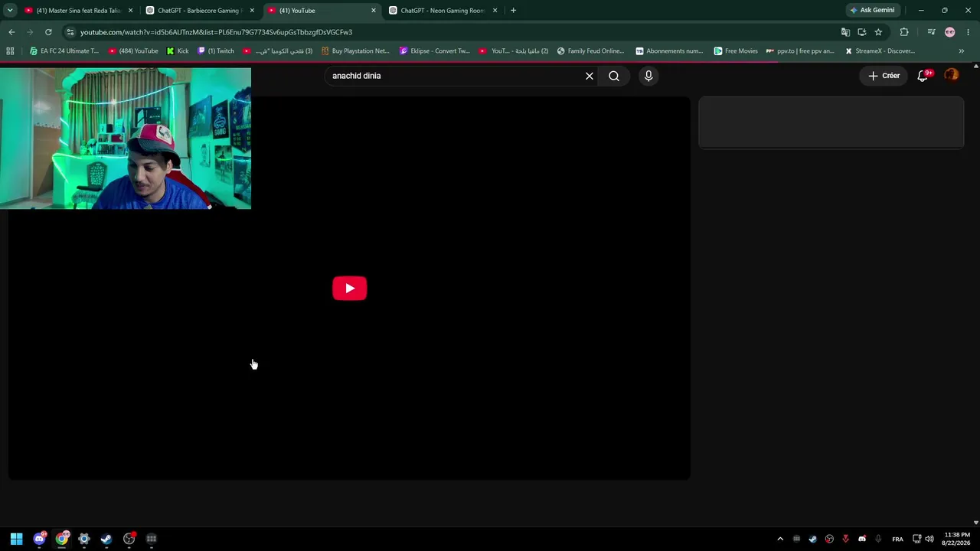
Task: Open the apps grid in bookmarks bar
Action: [10, 51]
